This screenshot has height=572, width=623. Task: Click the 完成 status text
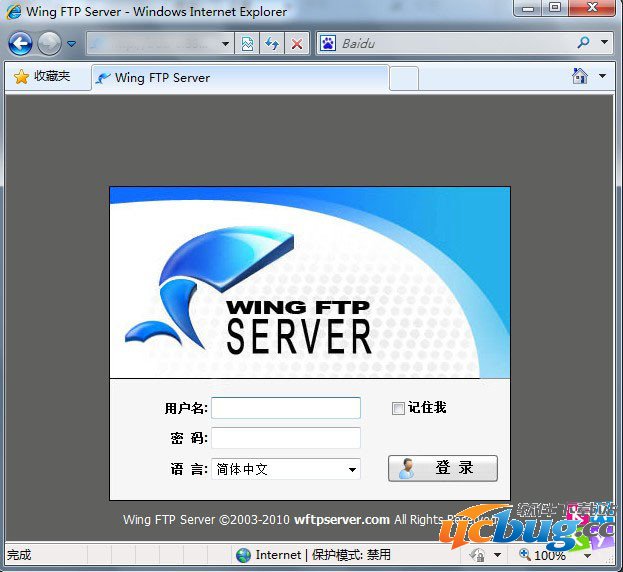(x=19, y=555)
